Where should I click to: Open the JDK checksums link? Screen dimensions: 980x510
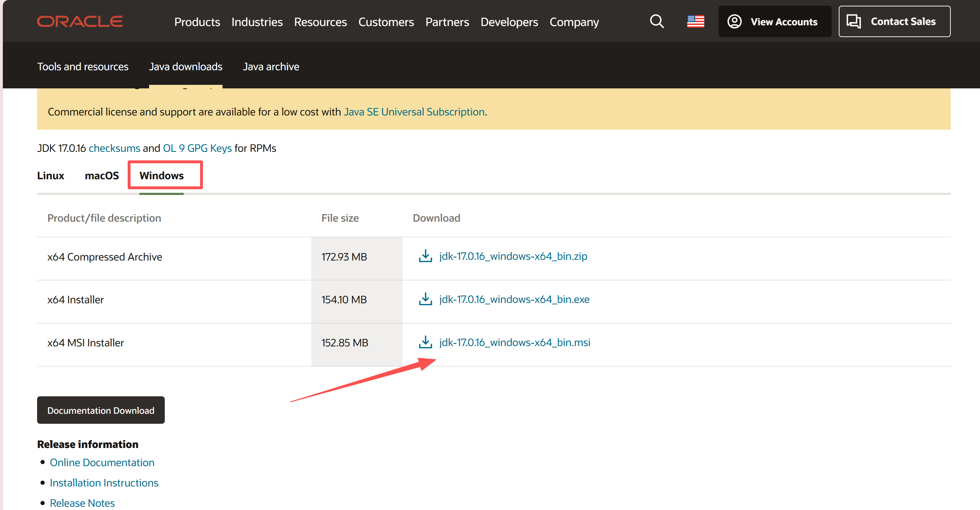click(114, 148)
